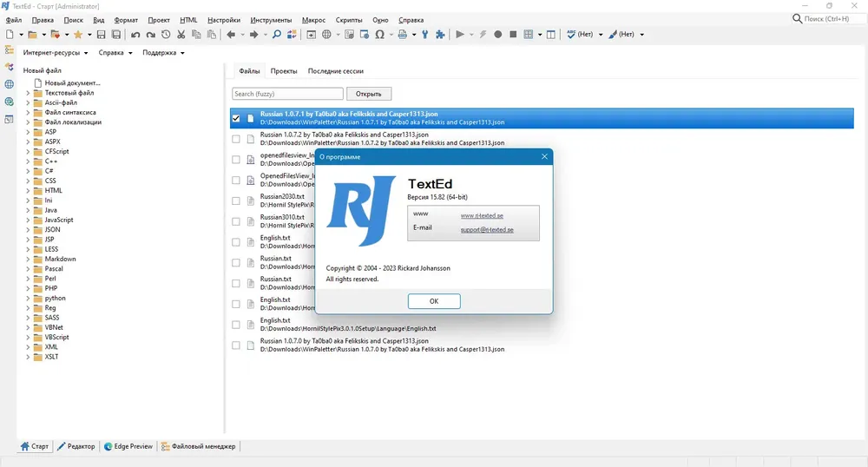Check the Russian 1.0.7.2 json file checkbox

[x=236, y=139]
